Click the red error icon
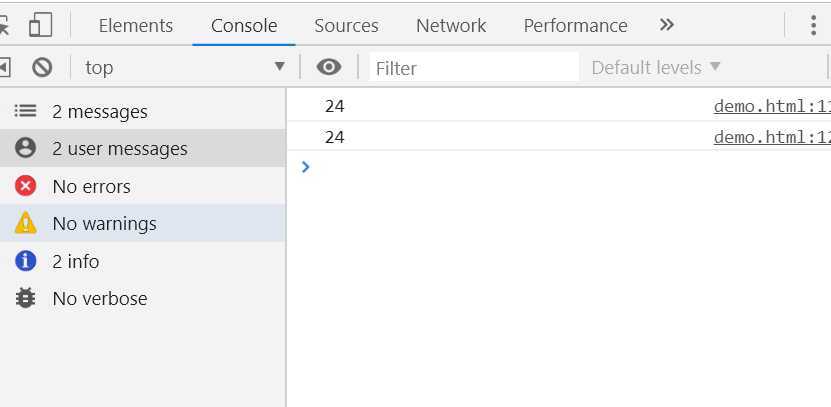The image size is (831, 407). click(x=25, y=186)
